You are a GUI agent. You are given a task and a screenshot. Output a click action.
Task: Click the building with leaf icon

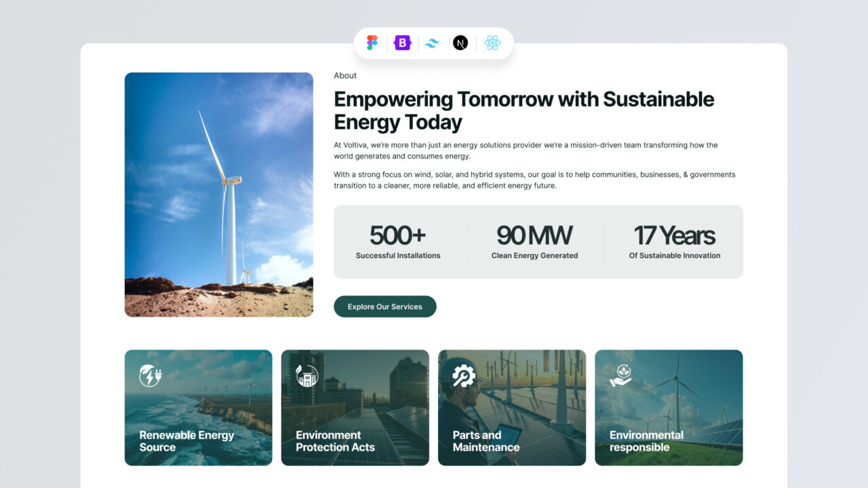tap(307, 375)
